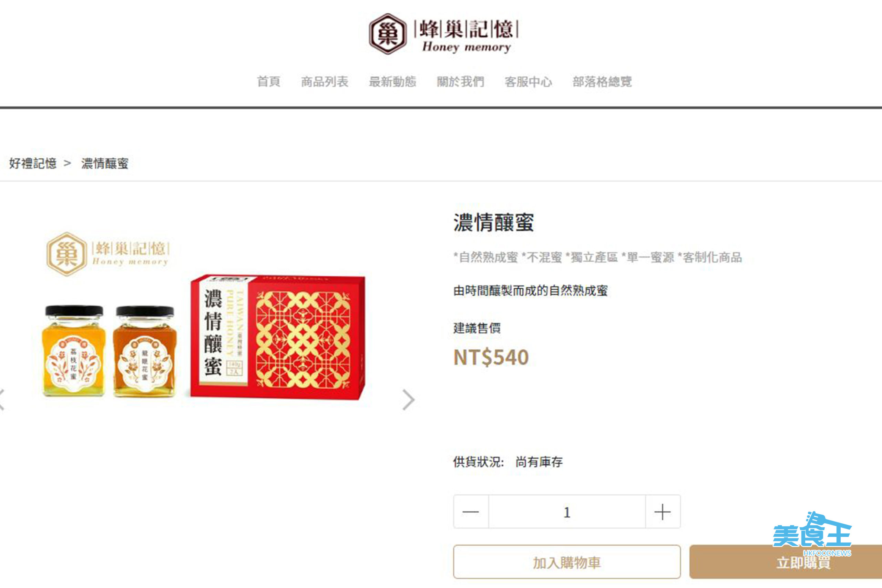Click the 立即購買 button
The image size is (882, 588).
[786, 562]
